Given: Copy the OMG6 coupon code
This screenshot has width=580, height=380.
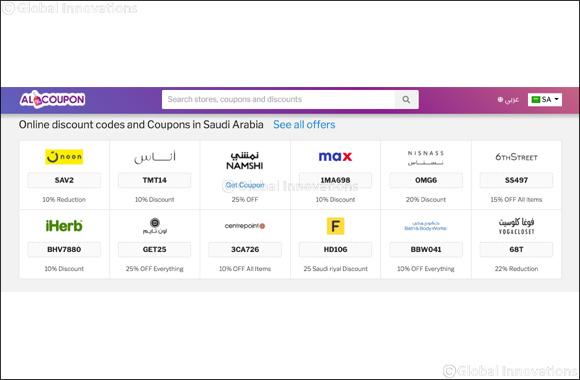Looking at the screenshot, I should pyautogui.click(x=426, y=180).
